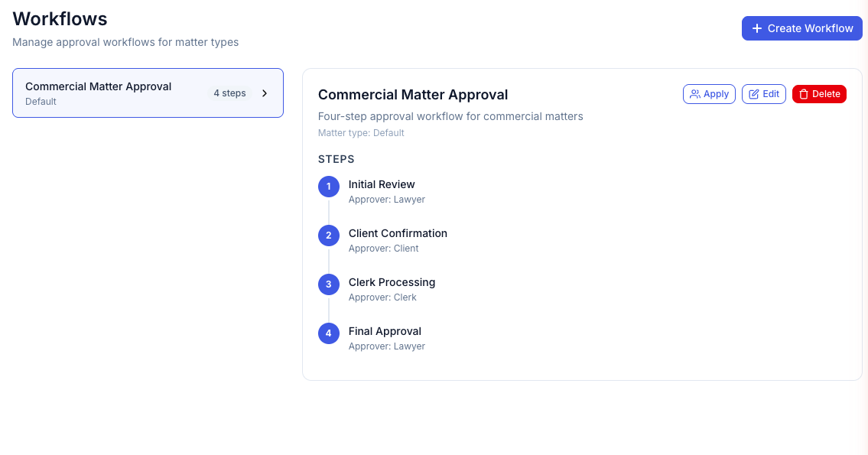Click the "Matter type: Default" text
The image size is (868, 455).
[361, 133]
